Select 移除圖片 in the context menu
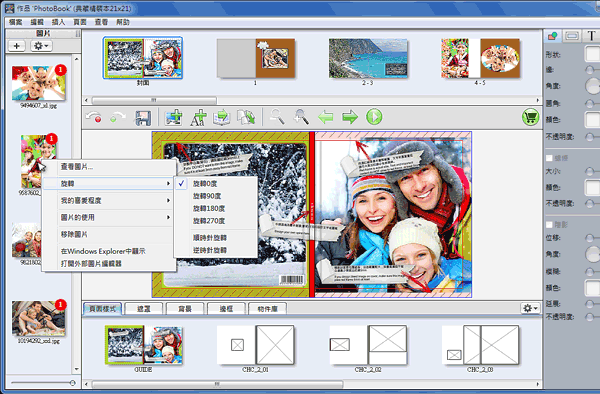 tap(109, 234)
